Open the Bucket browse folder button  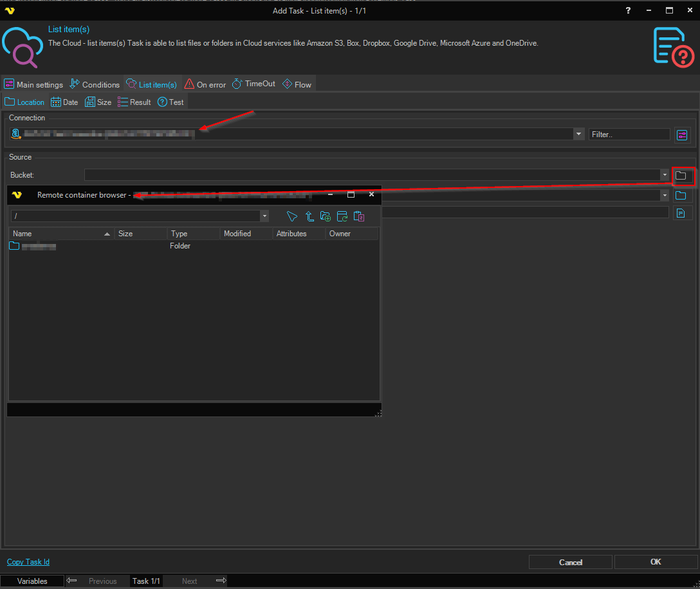coord(680,175)
